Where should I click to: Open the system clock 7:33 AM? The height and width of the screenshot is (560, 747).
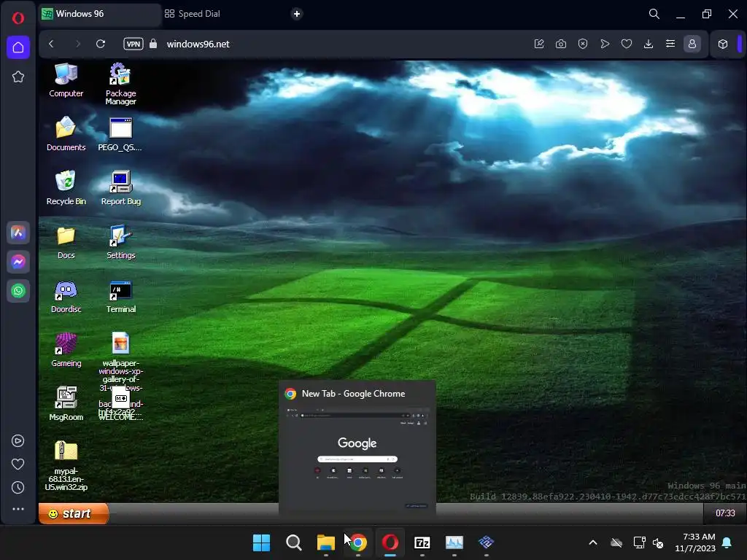(x=695, y=542)
